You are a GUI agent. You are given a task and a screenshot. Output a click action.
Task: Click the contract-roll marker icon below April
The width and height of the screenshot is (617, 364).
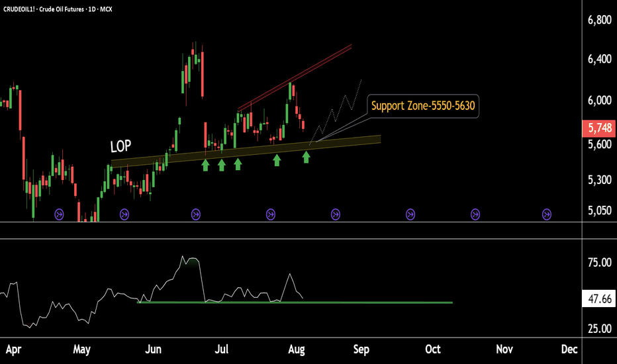point(59,214)
